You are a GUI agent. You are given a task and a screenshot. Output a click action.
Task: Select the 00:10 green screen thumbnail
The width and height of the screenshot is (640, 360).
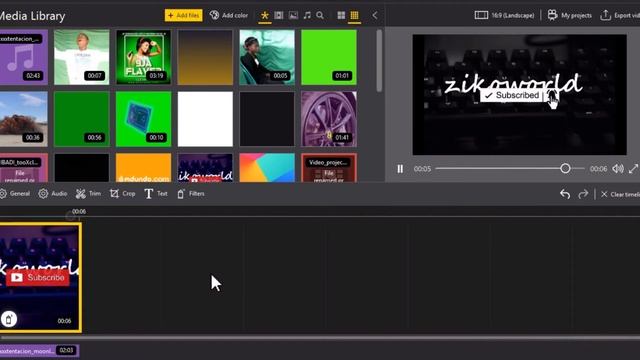[x=144, y=119]
